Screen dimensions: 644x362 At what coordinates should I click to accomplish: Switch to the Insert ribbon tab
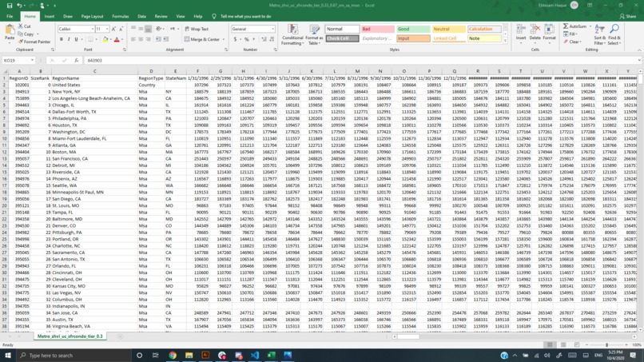(50, 17)
